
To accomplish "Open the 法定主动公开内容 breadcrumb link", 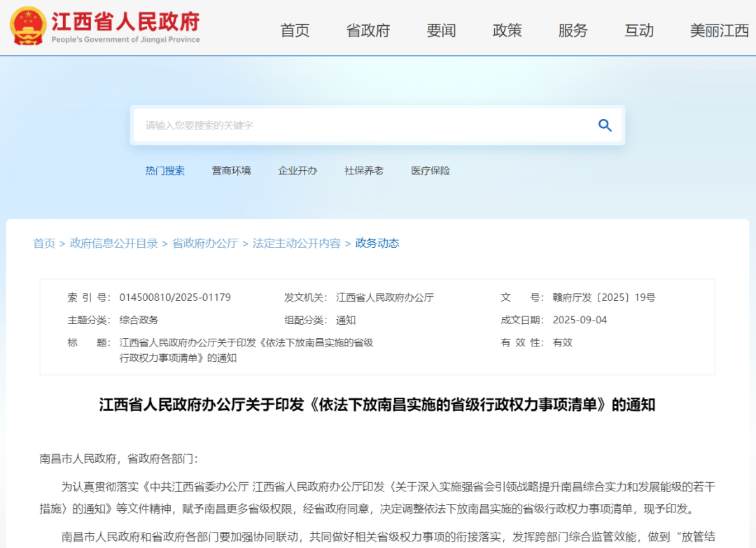I will point(297,244).
